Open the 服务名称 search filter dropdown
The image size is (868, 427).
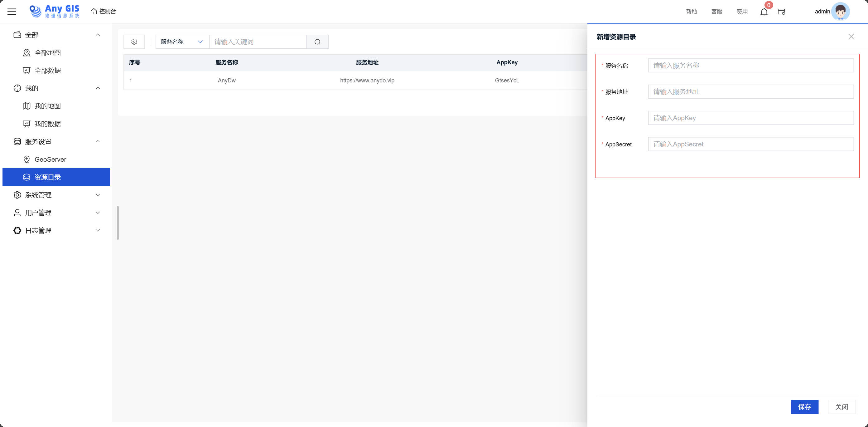[x=182, y=42]
